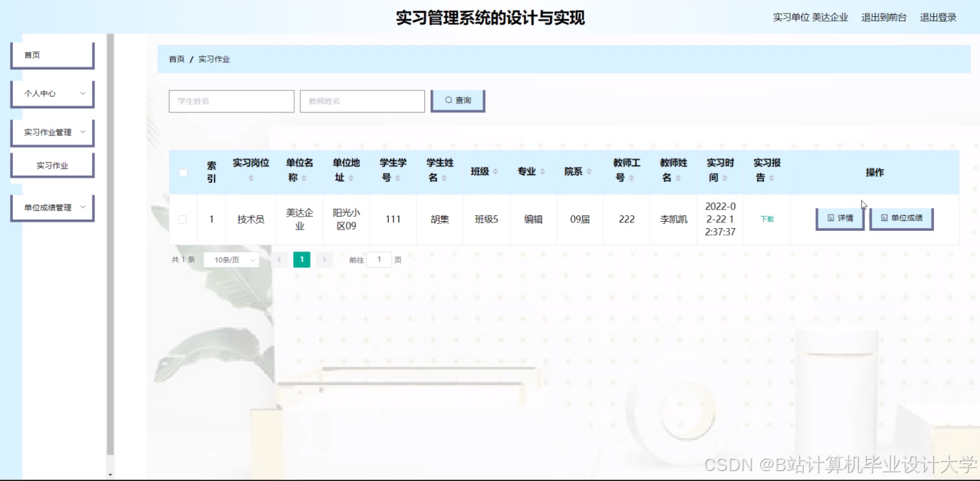The height and width of the screenshot is (481, 980).
Task: Click sidebar scrollbar down arrow
Action: coord(110,474)
